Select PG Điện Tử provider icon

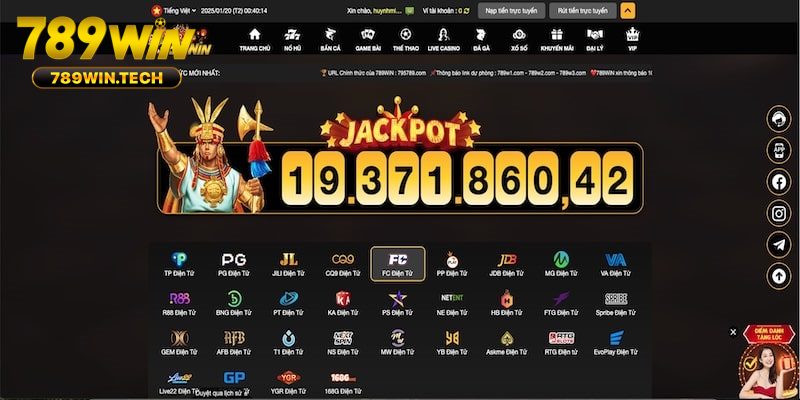[x=234, y=264]
